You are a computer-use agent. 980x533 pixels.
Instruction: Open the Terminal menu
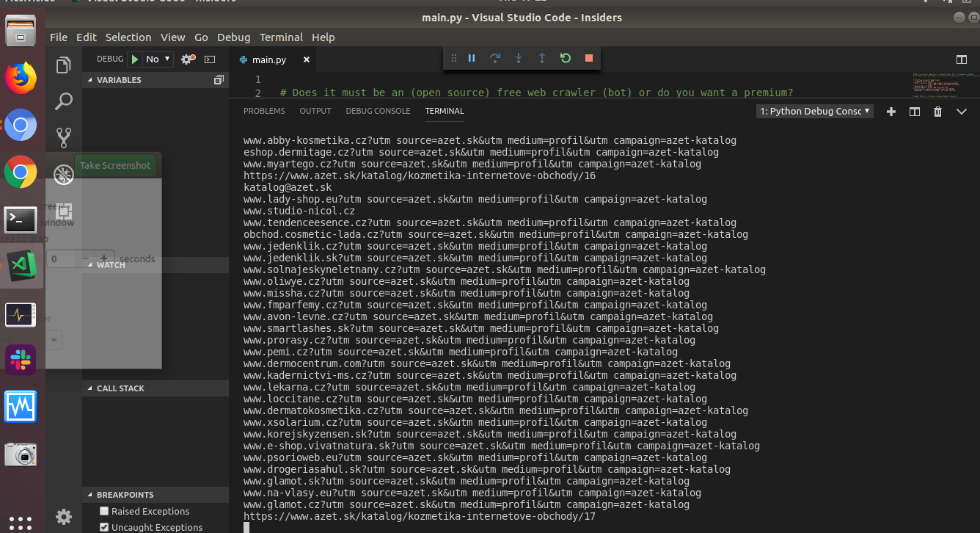pyautogui.click(x=281, y=37)
